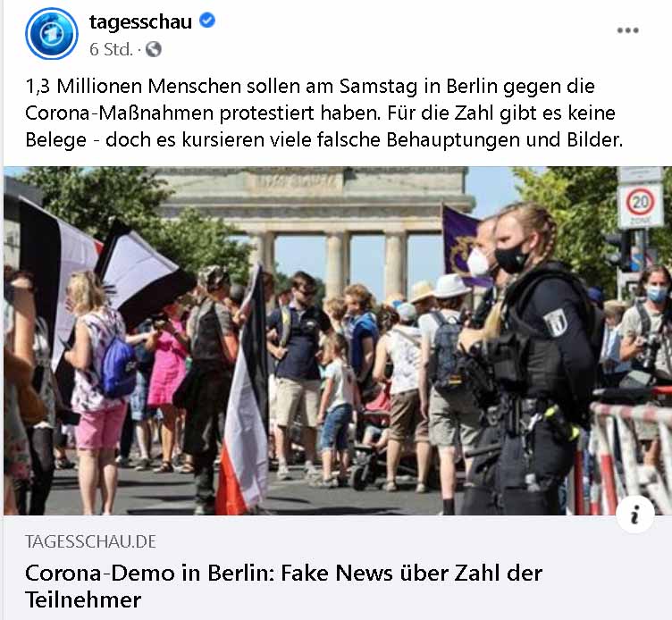Image resolution: width=672 pixels, height=620 pixels.
Task: Click the purple flag in the photo
Action: pos(461,244)
